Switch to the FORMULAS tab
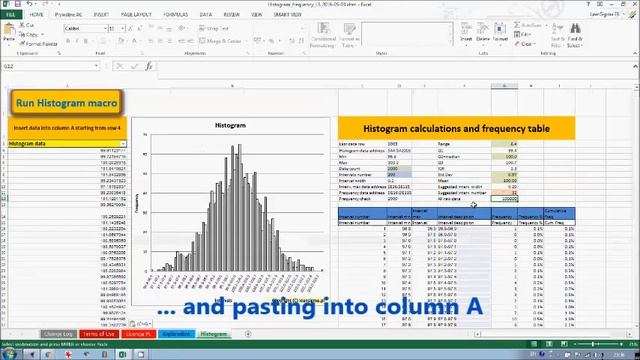Screen dimensions: 640x360 coord(176,14)
